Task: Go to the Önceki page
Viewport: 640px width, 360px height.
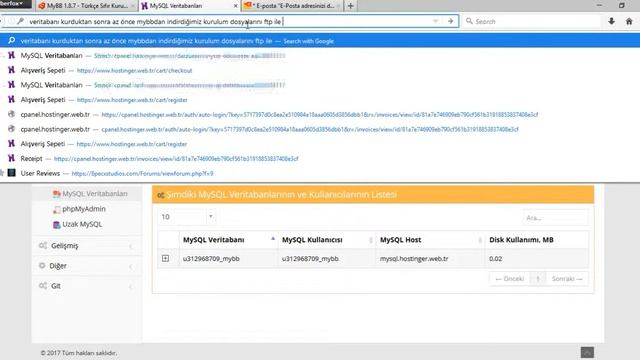Action: click(x=509, y=279)
